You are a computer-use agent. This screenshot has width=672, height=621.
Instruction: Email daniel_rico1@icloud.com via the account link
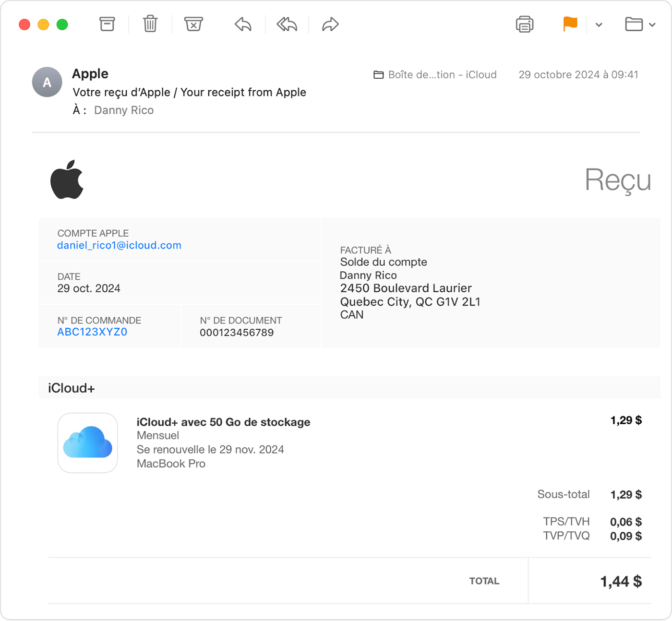point(119,245)
